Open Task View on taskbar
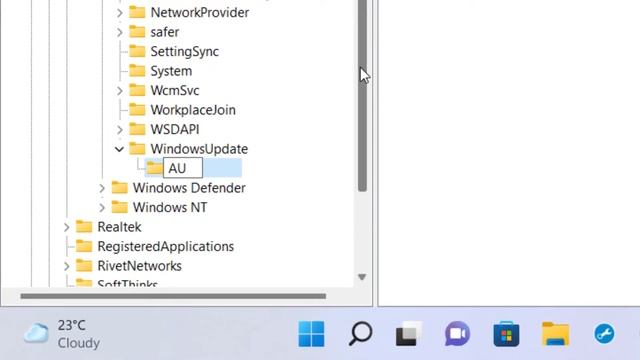 (409, 334)
